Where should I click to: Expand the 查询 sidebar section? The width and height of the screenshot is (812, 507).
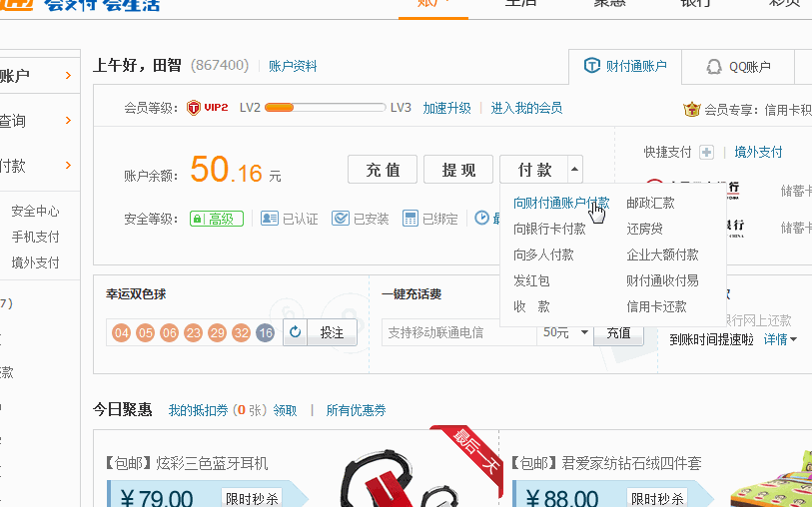[68, 121]
